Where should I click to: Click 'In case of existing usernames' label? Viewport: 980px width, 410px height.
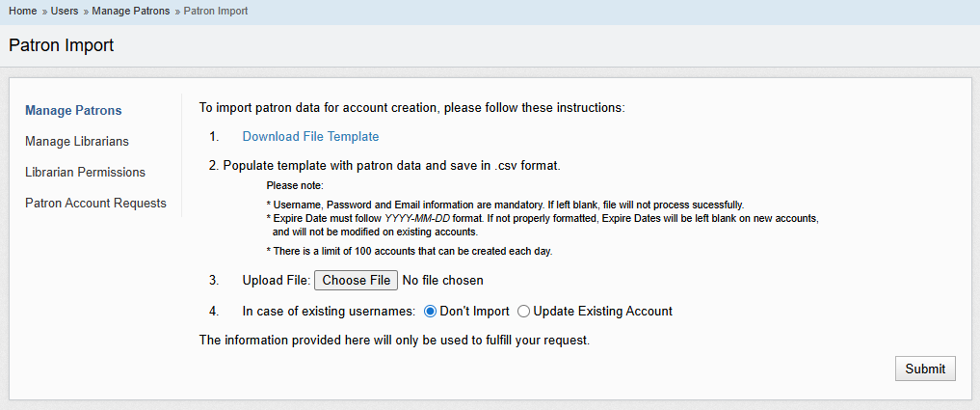tap(329, 311)
